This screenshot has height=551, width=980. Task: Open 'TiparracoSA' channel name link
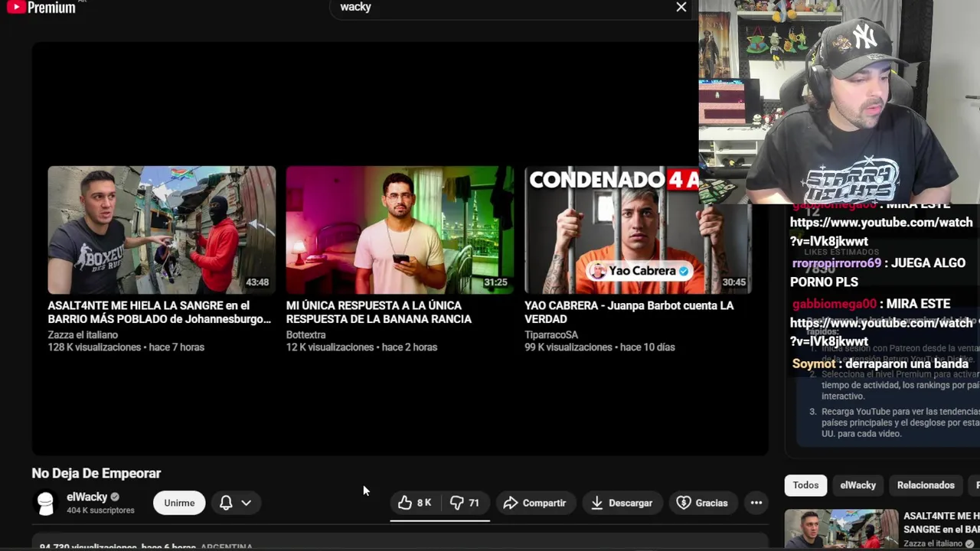(x=551, y=335)
